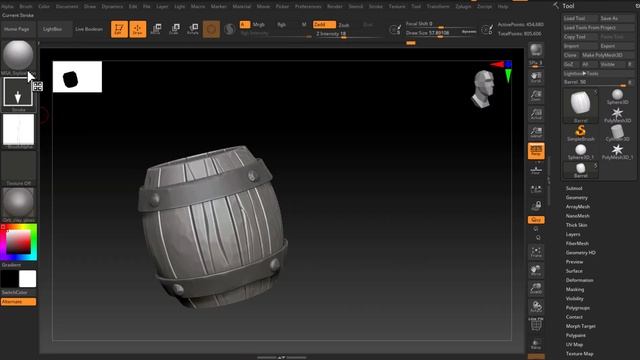Open the Texture Off selector
Image resolution: width=640 pixels, height=360 pixels.
(x=18, y=168)
